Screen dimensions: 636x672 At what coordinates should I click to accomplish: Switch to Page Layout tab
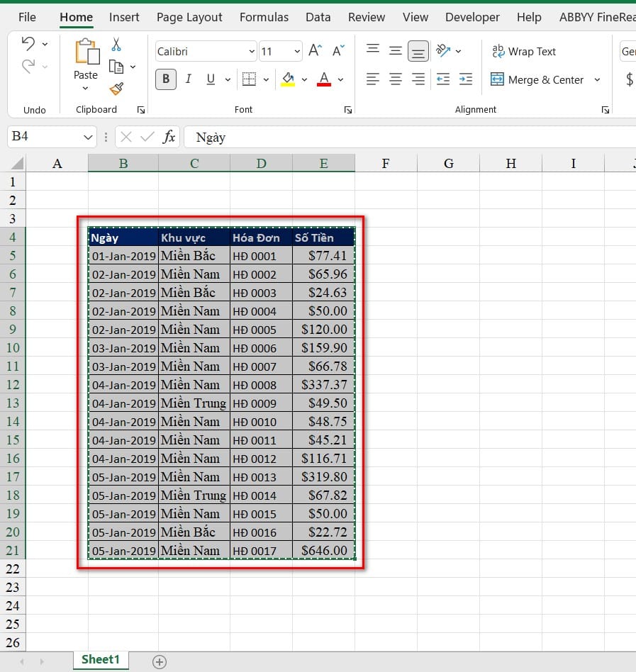pos(189,17)
